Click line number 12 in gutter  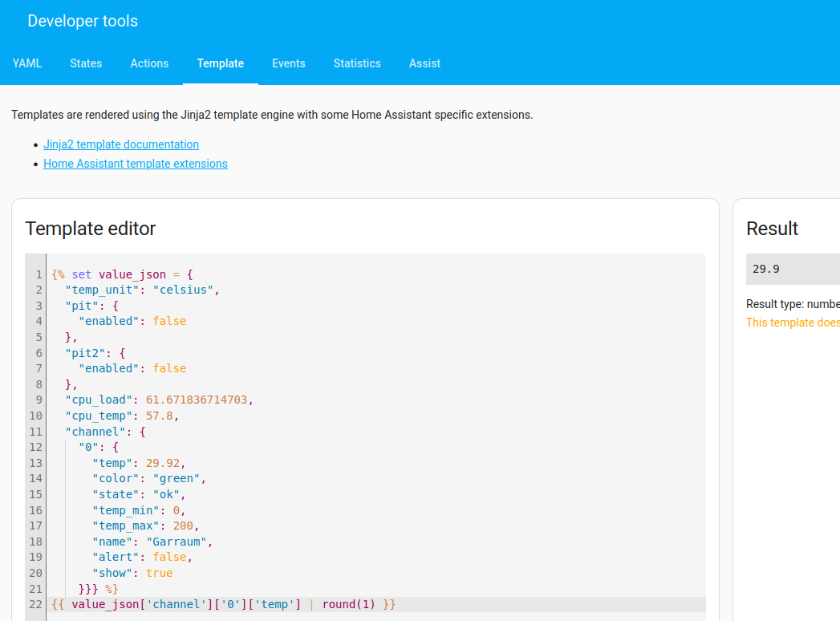[x=35, y=447]
